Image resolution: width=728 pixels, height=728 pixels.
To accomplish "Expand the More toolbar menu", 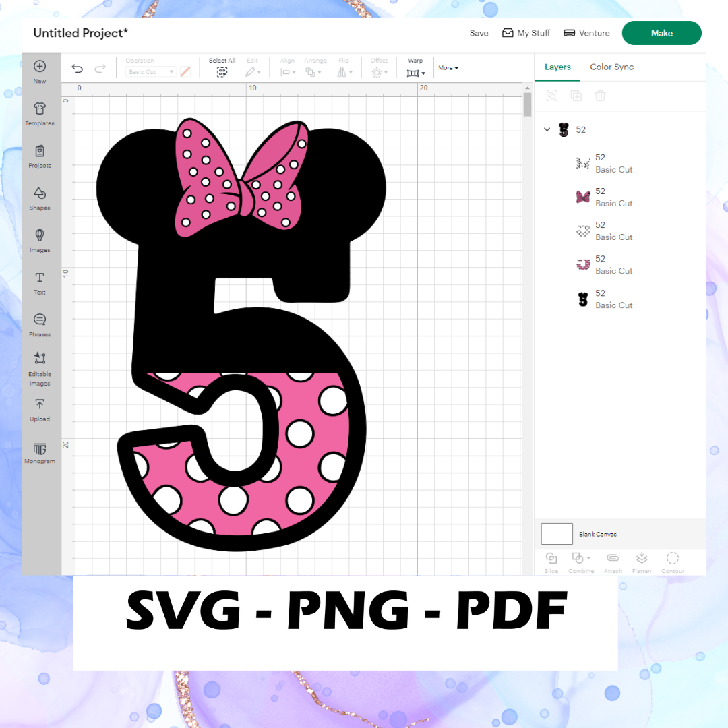I will 448,68.
